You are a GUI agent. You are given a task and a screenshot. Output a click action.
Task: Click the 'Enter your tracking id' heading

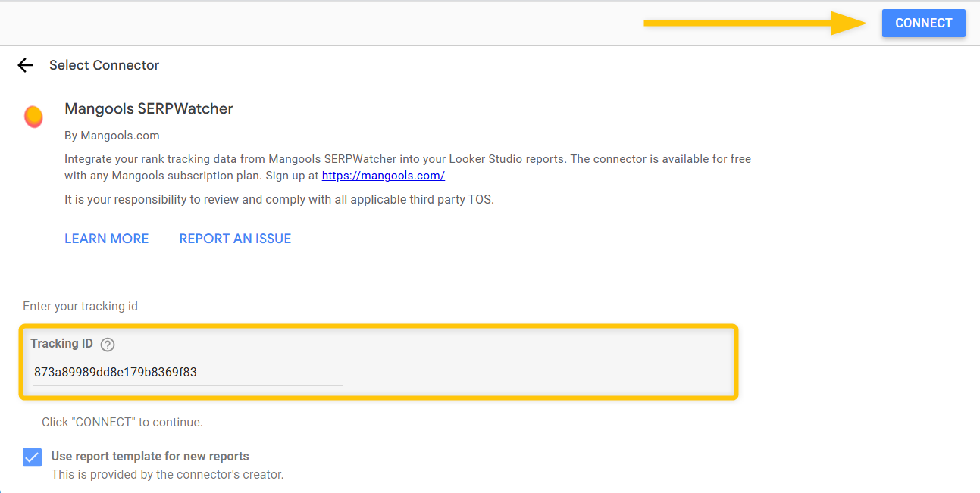click(80, 307)
